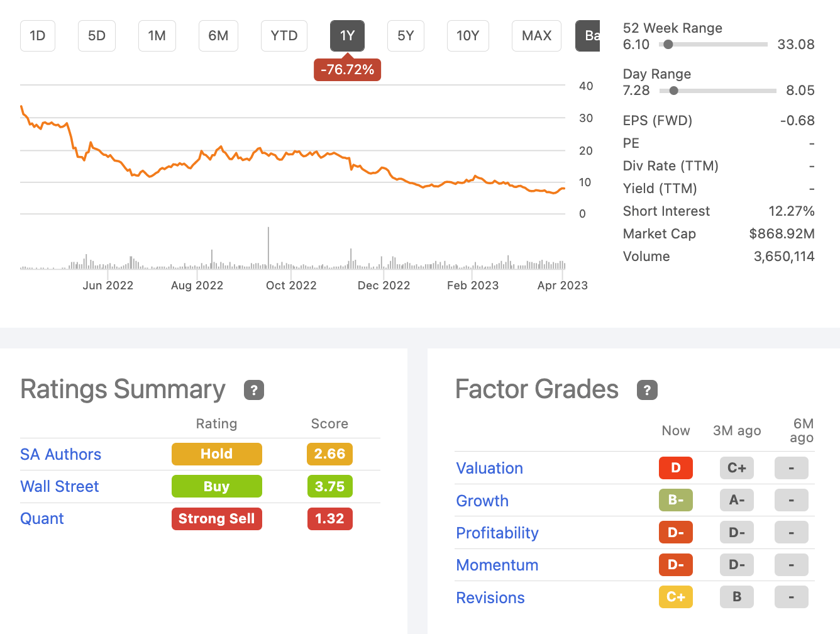Click the 52 Week Range slider marker
This screenshot has height=634, width=840.
coord(668,44)
